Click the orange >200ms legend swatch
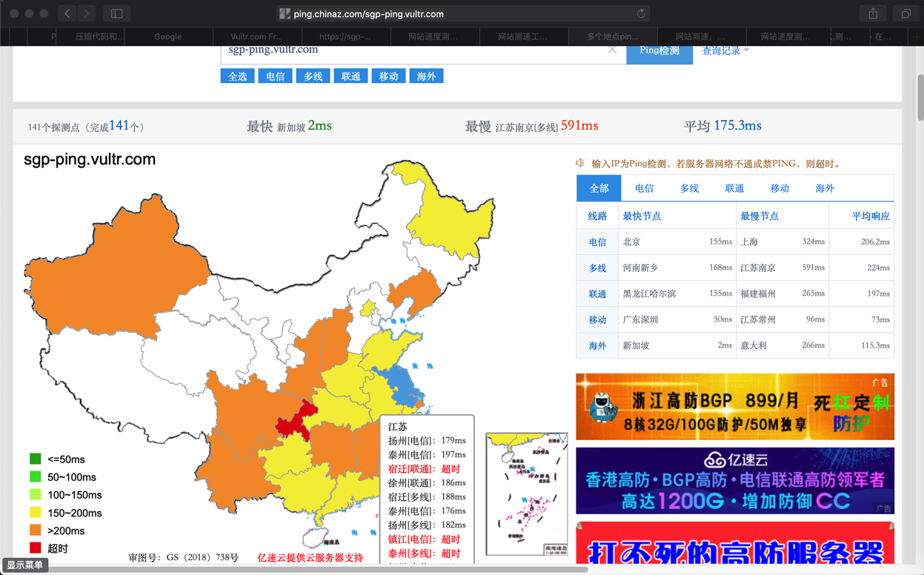 pos(35,531)
